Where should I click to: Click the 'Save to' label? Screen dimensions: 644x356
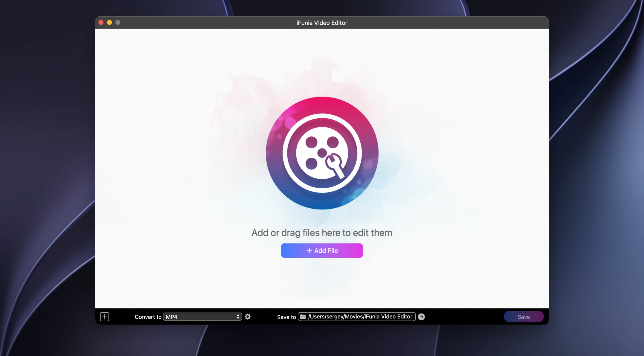[x=286, y=317]
